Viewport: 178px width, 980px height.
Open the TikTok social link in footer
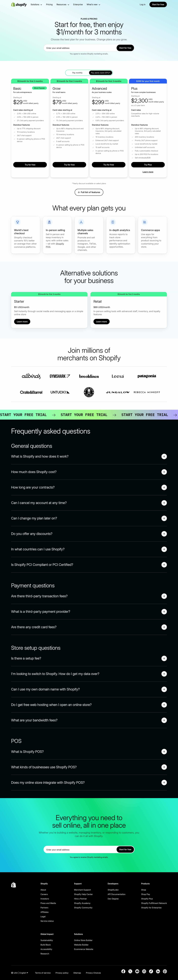[x=151, y=971]
